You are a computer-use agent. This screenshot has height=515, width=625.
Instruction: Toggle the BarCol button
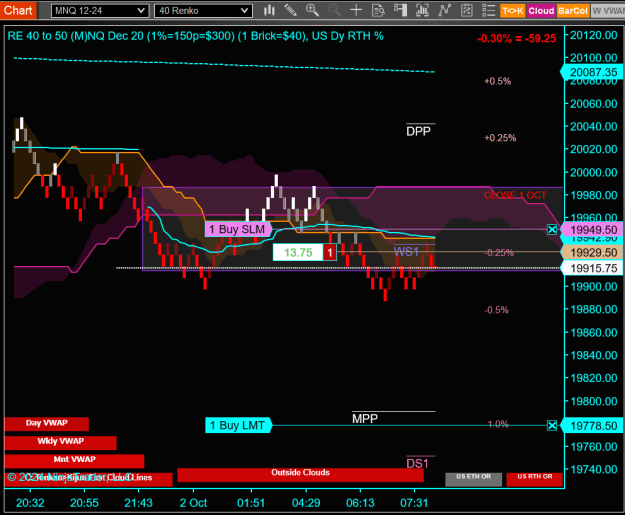click(x=573, y=11)
